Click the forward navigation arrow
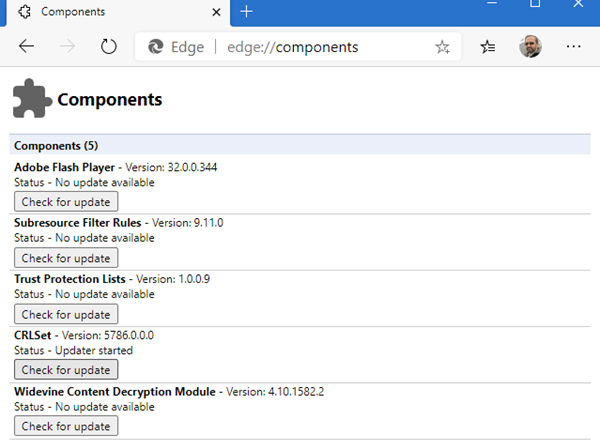This screenshot has width=600, height=440. pyautogui.click(x=68, y=47)
